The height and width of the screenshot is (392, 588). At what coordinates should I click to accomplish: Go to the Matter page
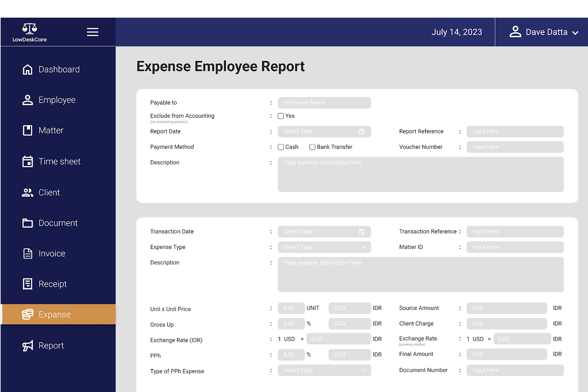51,131
